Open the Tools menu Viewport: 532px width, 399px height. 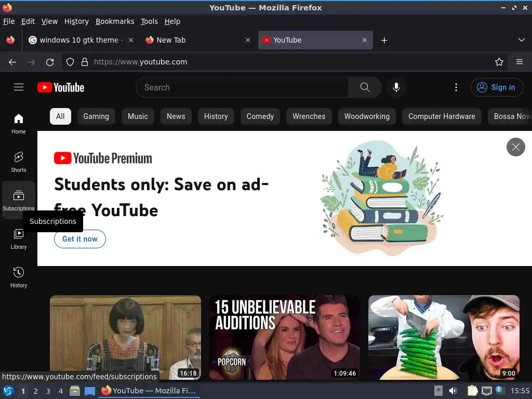click(x=149, y=21)
